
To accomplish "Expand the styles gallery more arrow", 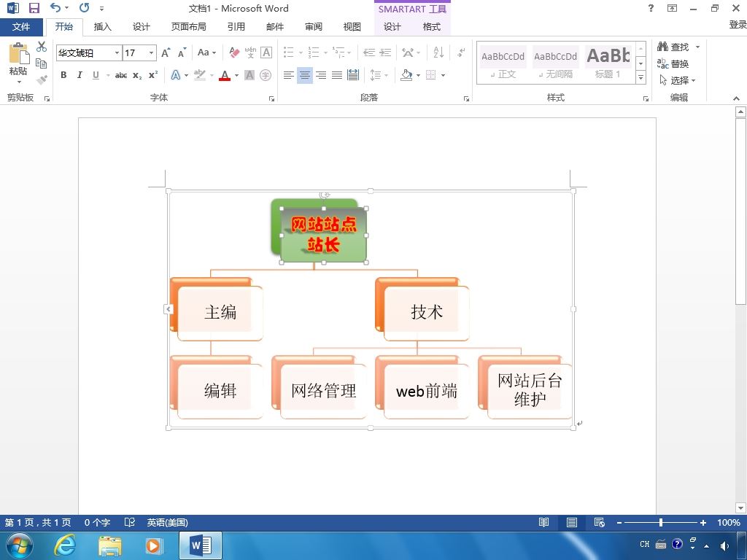I will (640, 77).
